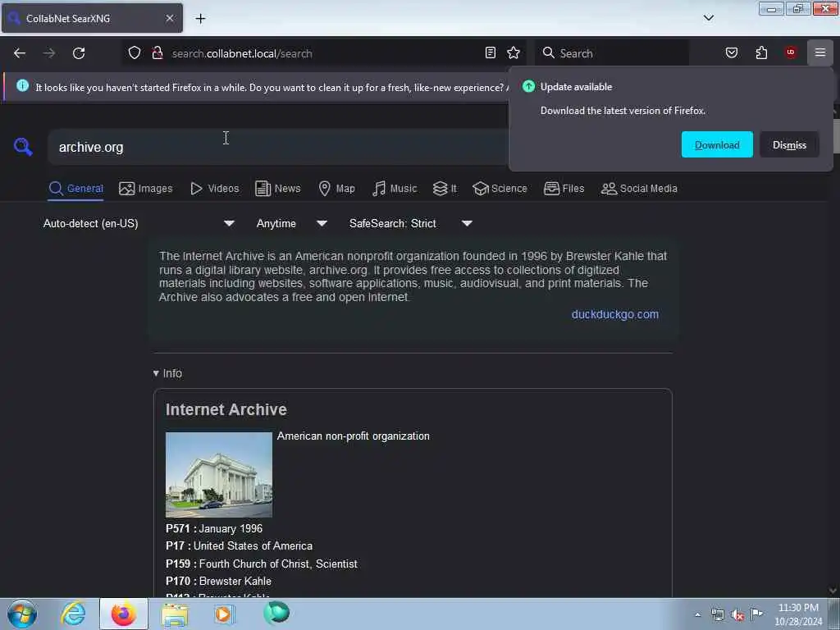Open Pocket save icon
The height and width of the screenshot is (630, 840).
(x=731, y=52)
